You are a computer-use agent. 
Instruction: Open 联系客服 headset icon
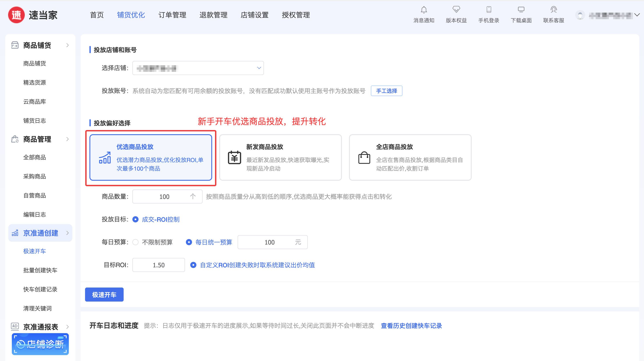coord(553,10)
